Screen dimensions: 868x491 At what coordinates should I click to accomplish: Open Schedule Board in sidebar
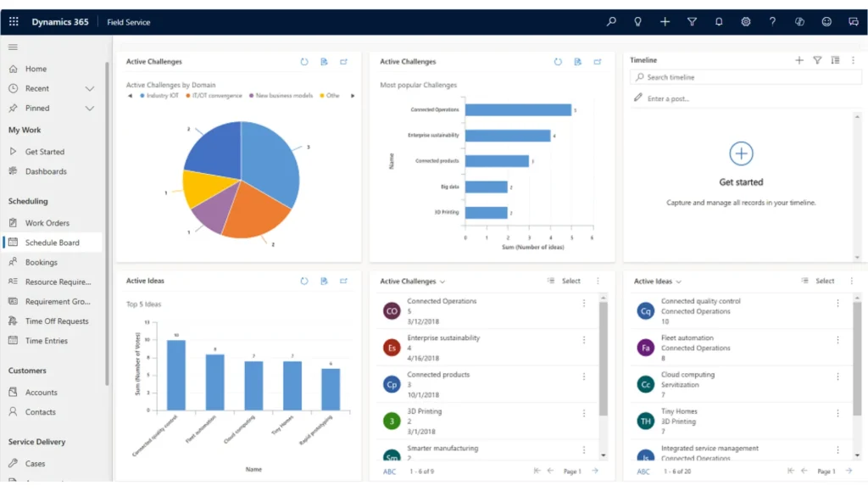coord(52,243)
